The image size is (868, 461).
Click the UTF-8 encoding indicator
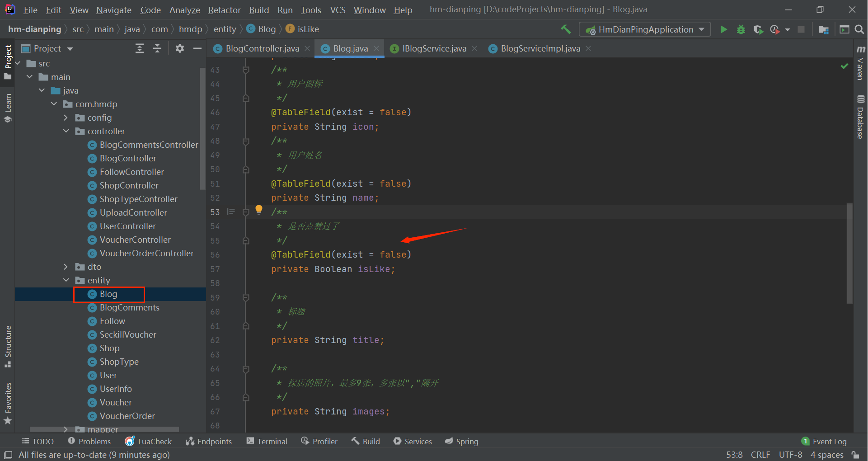tap(791, 455)
